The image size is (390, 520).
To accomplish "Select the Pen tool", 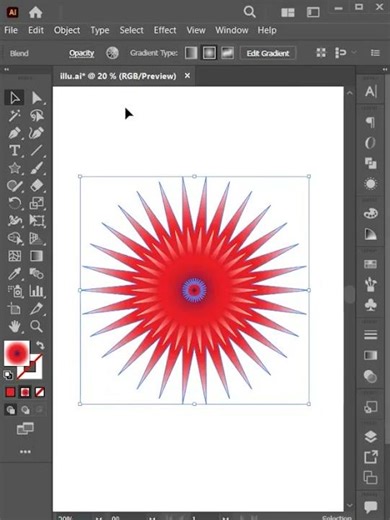I will click(14, 133).
